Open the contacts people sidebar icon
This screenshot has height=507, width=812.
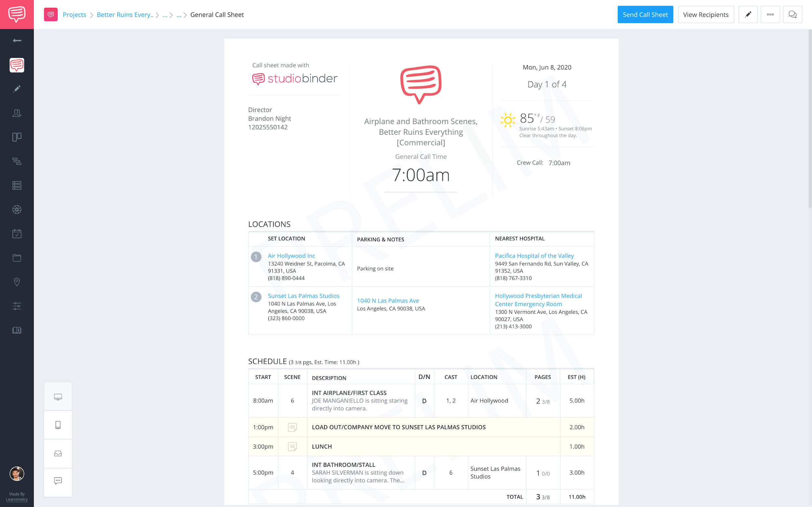tap(17, 113)
